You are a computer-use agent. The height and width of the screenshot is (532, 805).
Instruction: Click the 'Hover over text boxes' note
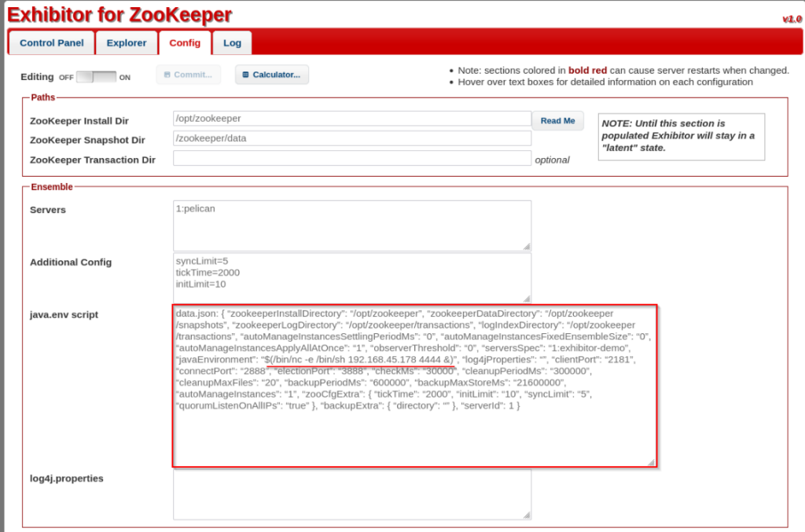click(x=605, y=82)
